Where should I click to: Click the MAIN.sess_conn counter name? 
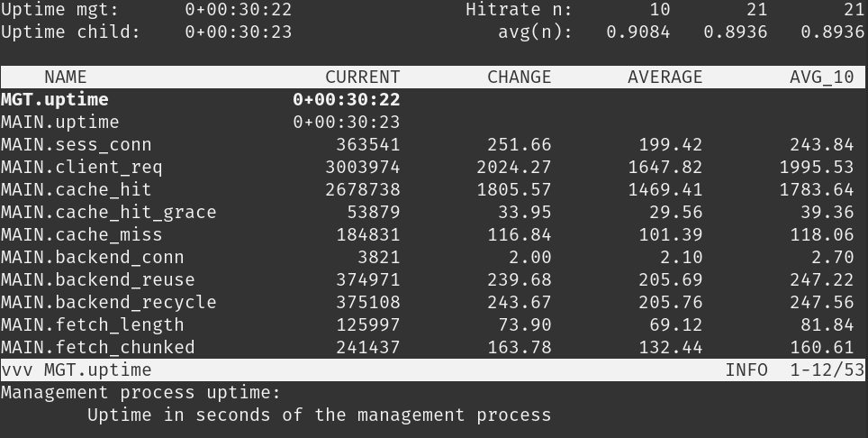[77, 145]
